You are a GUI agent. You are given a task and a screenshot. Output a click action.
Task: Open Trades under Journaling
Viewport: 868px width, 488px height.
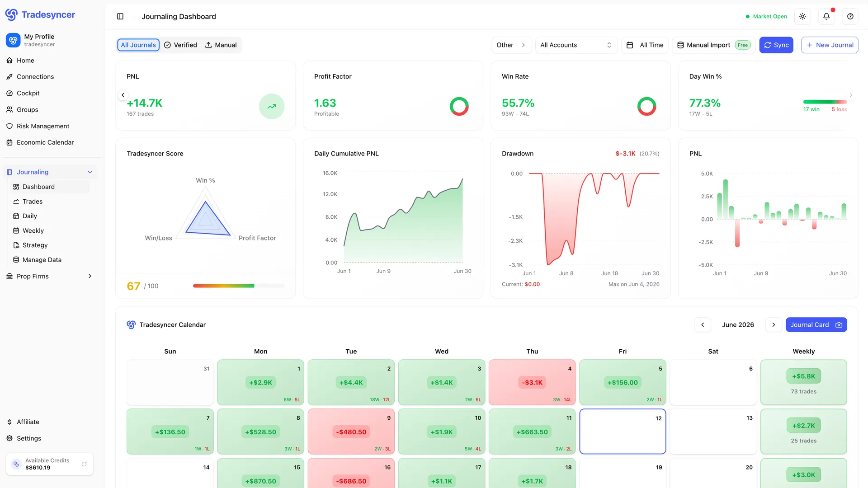33,202
